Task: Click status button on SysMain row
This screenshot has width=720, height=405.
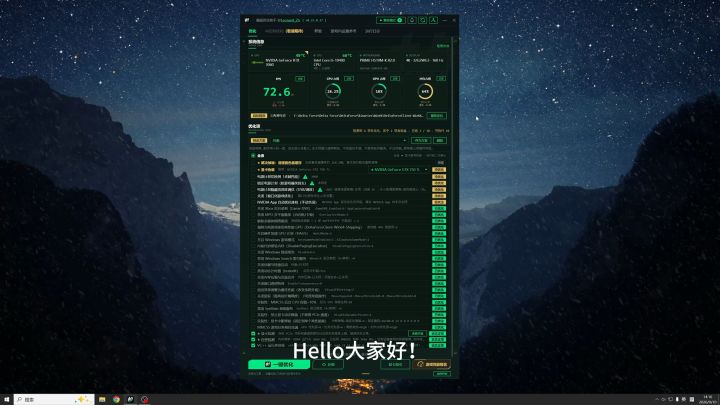Action: click(439, 309)
